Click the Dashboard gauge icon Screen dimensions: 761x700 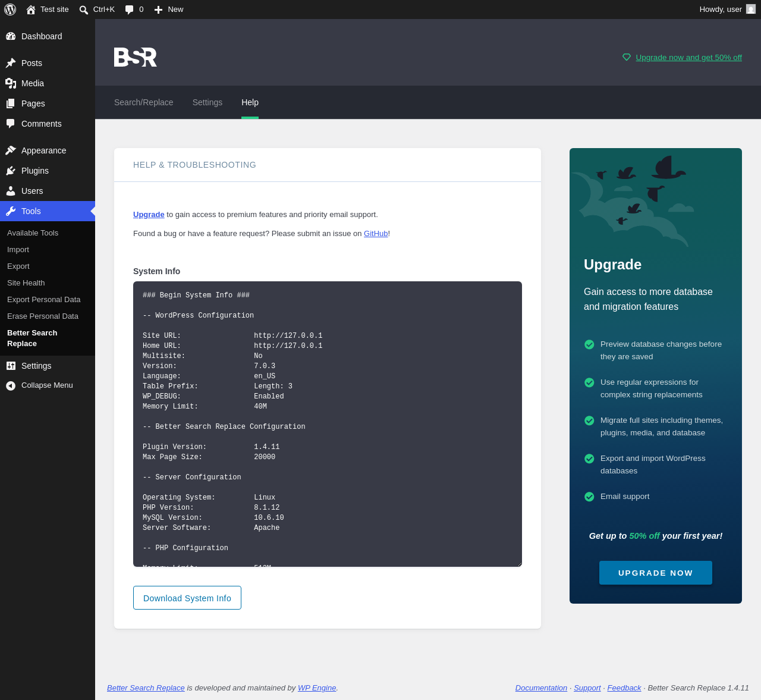point(11,36)
